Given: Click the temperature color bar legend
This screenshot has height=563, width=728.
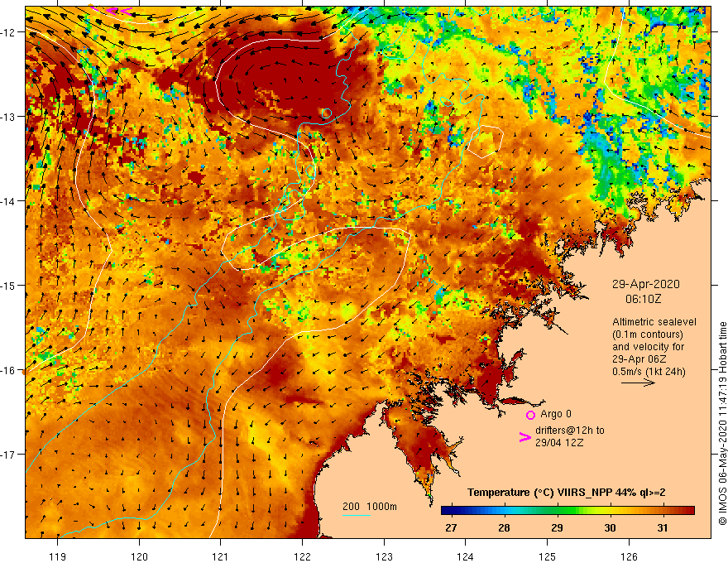Looking at the screenshot, I should (568, 511).
